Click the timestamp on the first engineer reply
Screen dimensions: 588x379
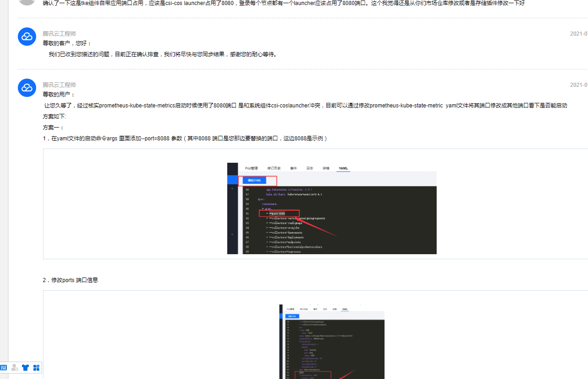pos(579,34)
